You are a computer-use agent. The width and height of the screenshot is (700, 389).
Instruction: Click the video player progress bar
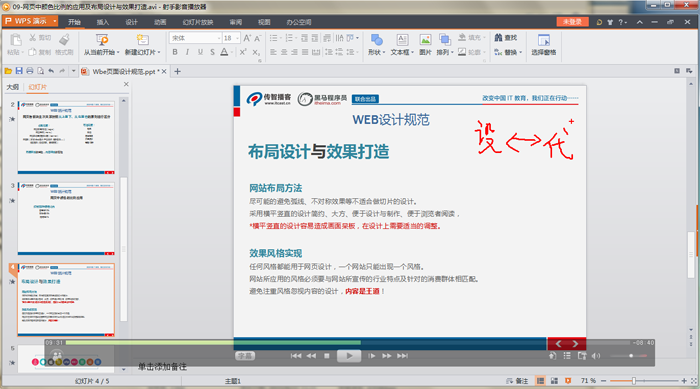348,343
